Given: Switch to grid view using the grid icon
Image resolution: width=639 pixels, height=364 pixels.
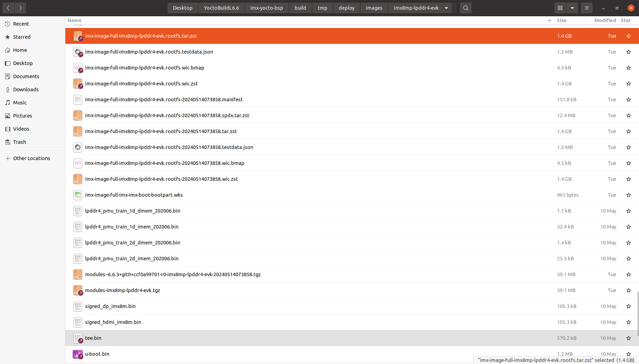Looking at the screenshot, I should tap(560, 8).
